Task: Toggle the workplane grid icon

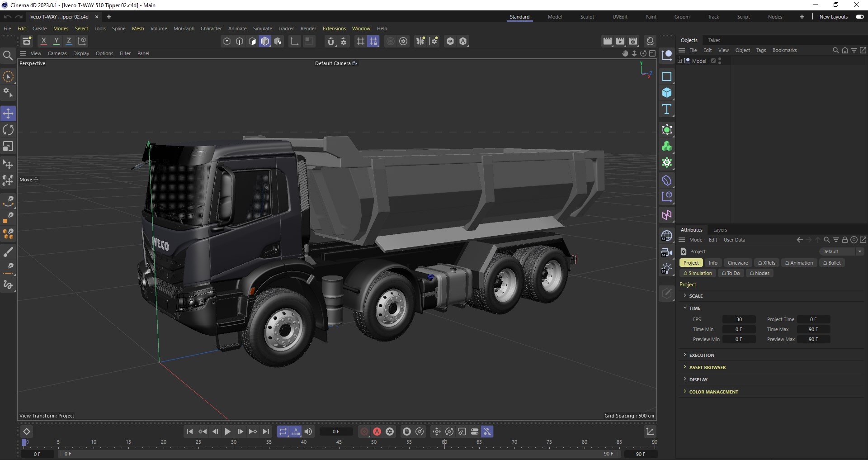Action: click(361, 41)
